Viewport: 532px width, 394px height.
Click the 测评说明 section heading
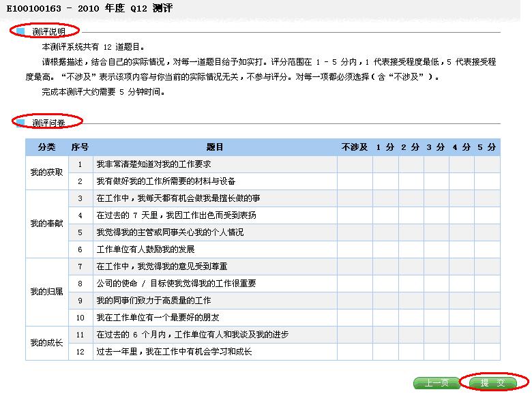[x=48, y=31]
